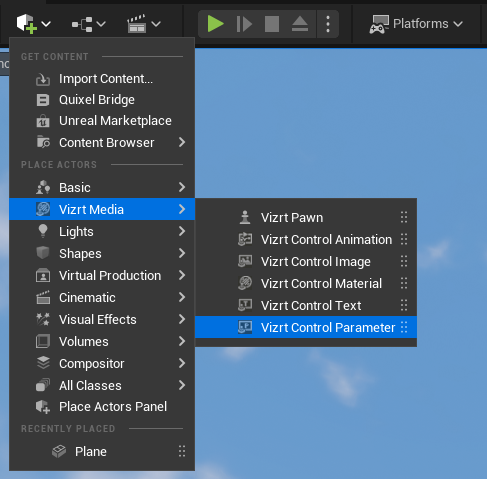Open Place Actors Panel
The image size is (487, 479).
pos(102,407)
